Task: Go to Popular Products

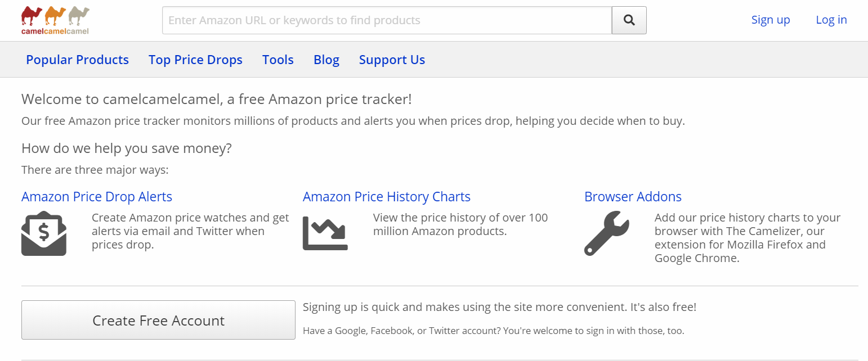Action: pyautogui.click(x=77, y=60)
